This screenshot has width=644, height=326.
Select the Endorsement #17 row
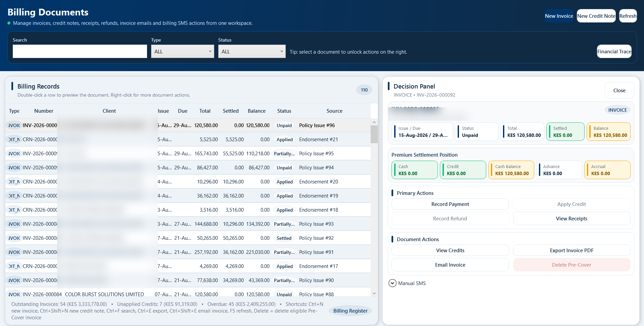click(x=188, y=266)
